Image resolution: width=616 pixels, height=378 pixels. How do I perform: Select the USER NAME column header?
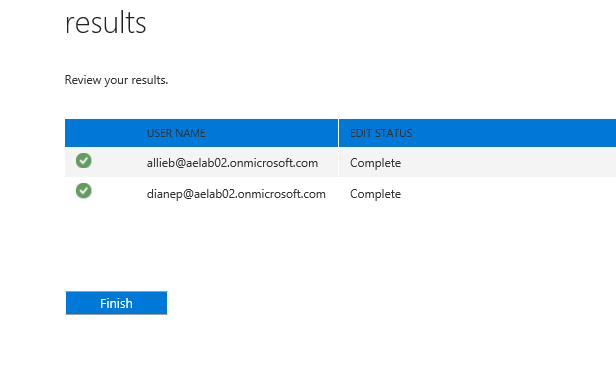pyautogui.click(x=176, y=133)
